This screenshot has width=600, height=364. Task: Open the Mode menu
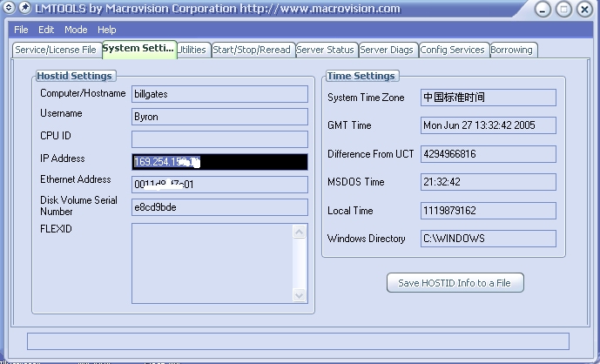(x=76, y=30)
